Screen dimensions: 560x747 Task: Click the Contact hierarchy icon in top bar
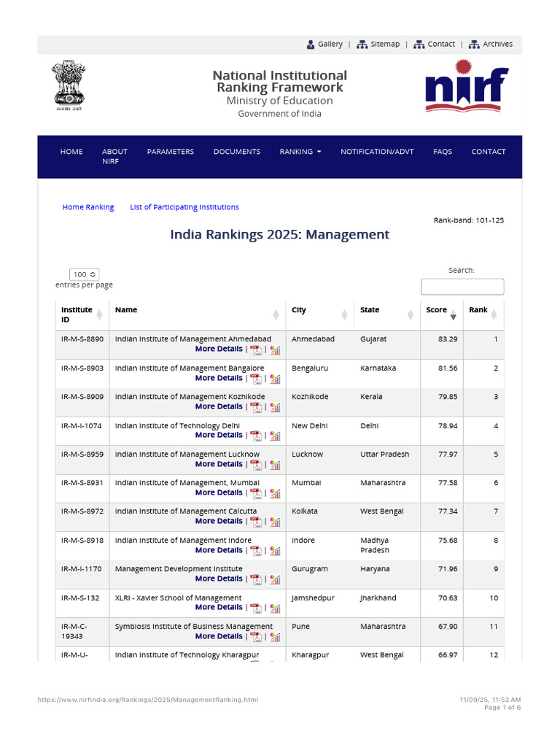pyautogui.click(x=419, y=44)
